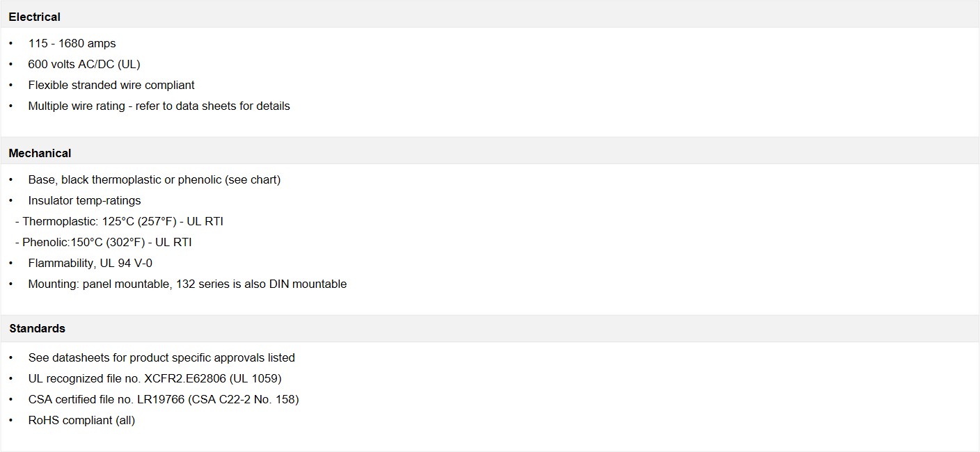Collapse the Mechanical section header
Viewport: 980px width, 452px height.
point(40,153)
